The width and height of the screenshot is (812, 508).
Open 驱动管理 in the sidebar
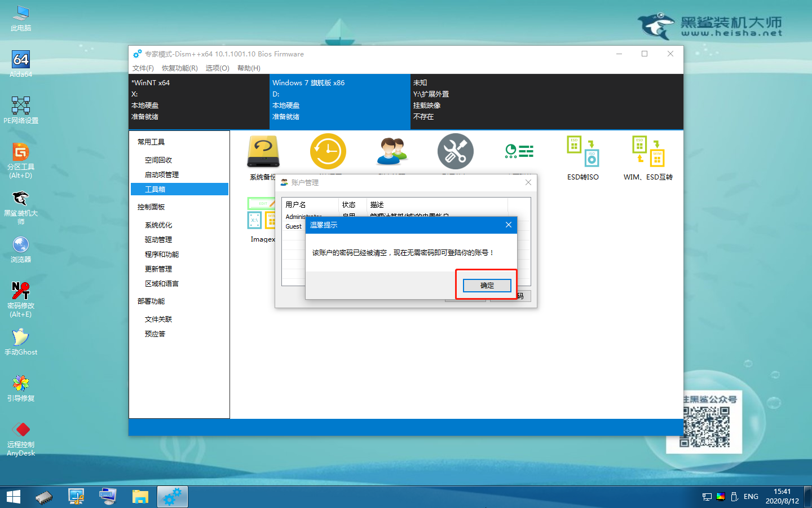point(158,240)
